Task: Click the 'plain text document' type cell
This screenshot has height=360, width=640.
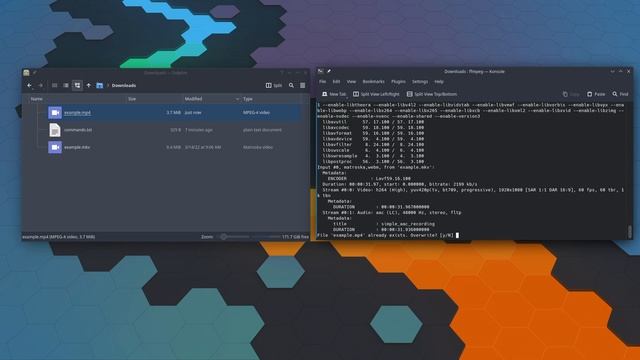Action: (x=262, y=130)
